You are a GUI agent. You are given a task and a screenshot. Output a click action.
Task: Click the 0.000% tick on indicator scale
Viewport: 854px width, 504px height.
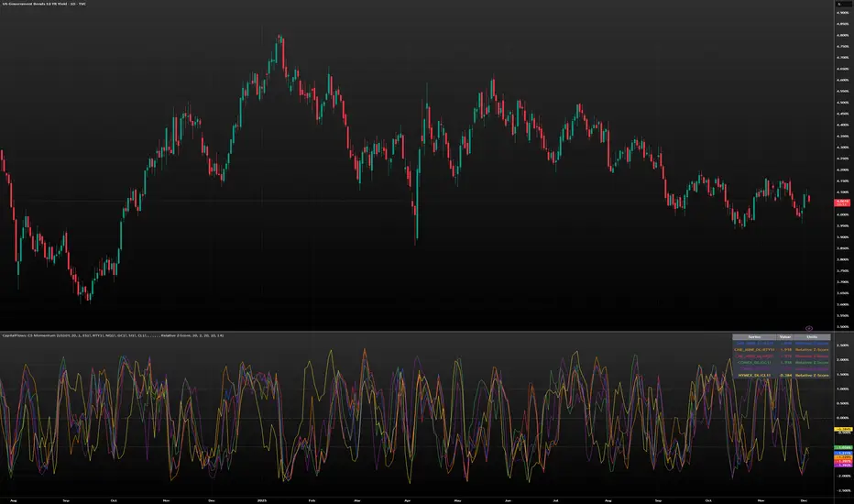pyautogui.click(x=843, y=418)
